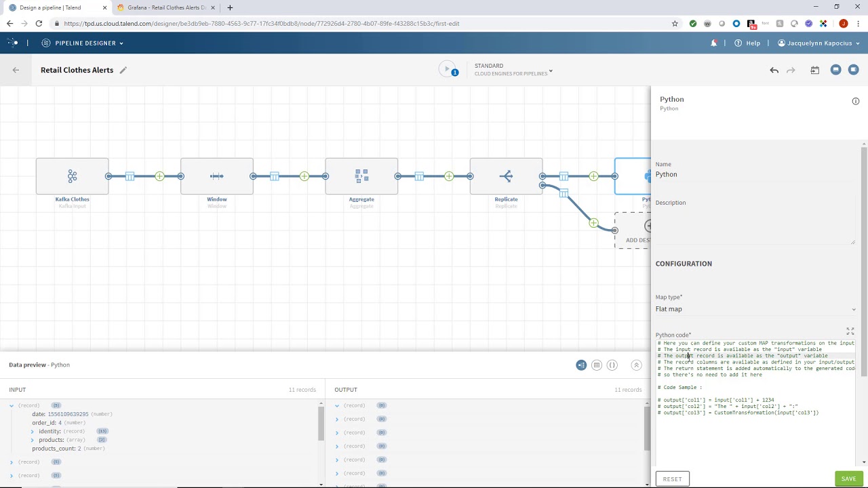Screen dimensions: 868x488
Task: Save the Python processor configuration
Action: 849,479
